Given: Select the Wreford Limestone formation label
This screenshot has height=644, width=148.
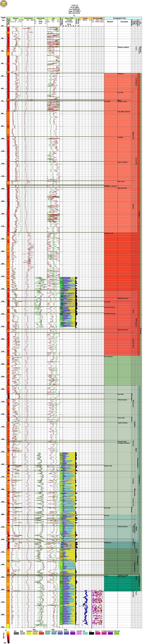Looking at the screenshot, I should point(123,330).
